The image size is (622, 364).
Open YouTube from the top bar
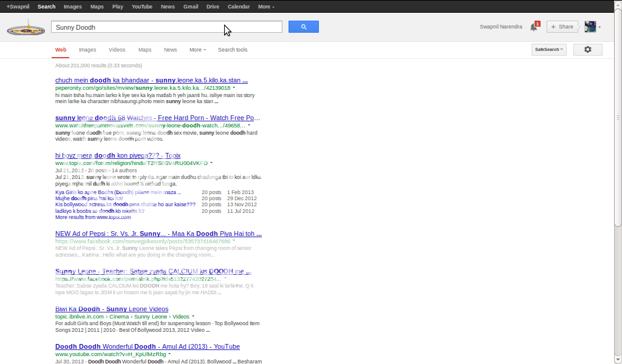click(142, 7)
